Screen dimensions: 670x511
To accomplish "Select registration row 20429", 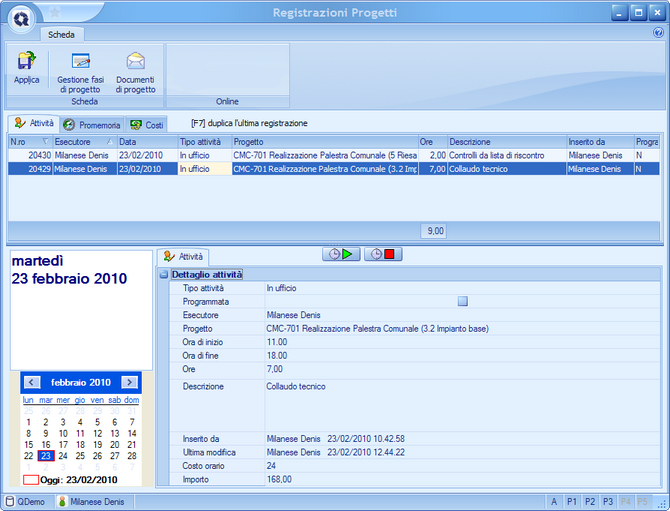I will click(x=333, y=169).
